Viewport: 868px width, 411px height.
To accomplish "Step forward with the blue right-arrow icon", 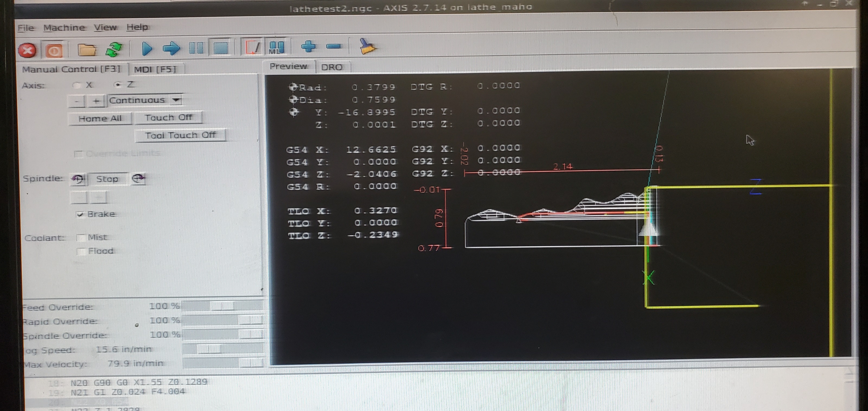I will pos(171,48).
